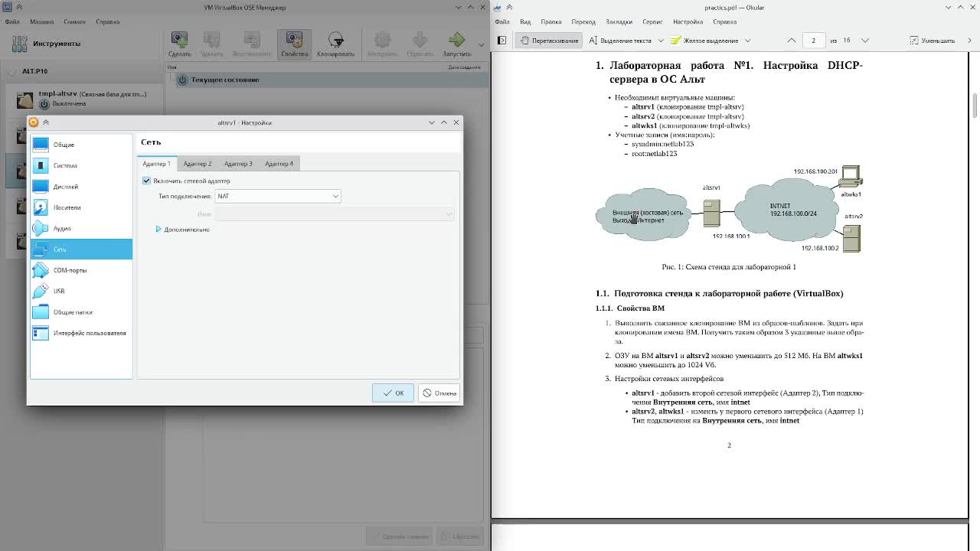Click the Клонировать sheep icon

click(x=335, y=44)
